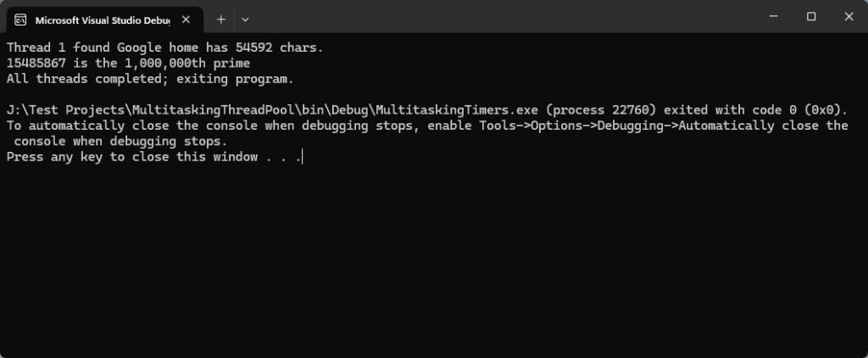Open a new terminal tab
Viewport: 868px width, 358px height.
point(220,19)
